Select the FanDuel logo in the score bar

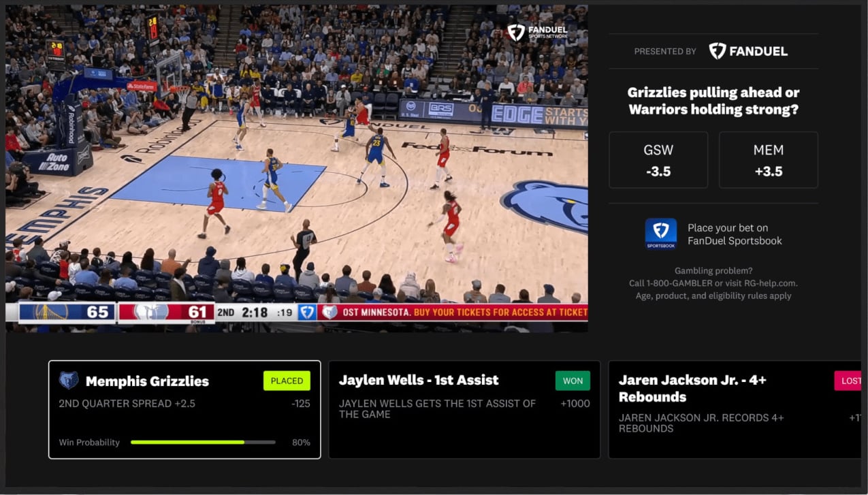[x=308, y=313]
